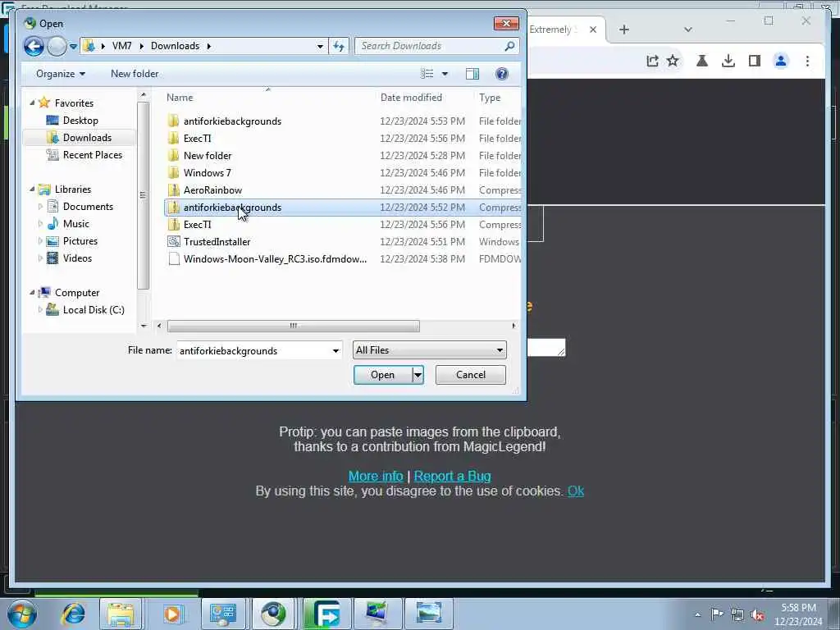The height and width of the screenshot is (630, 840).
Task: Click the Downloads breadcrumb segment
Action: pos(176,46)
